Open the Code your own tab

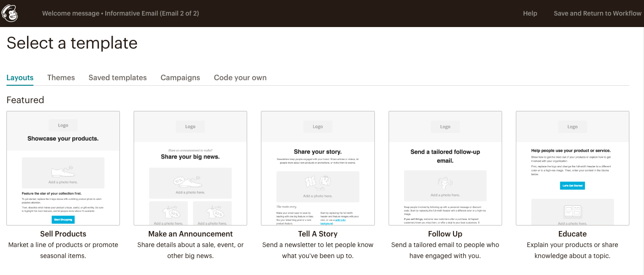(240, 77)
